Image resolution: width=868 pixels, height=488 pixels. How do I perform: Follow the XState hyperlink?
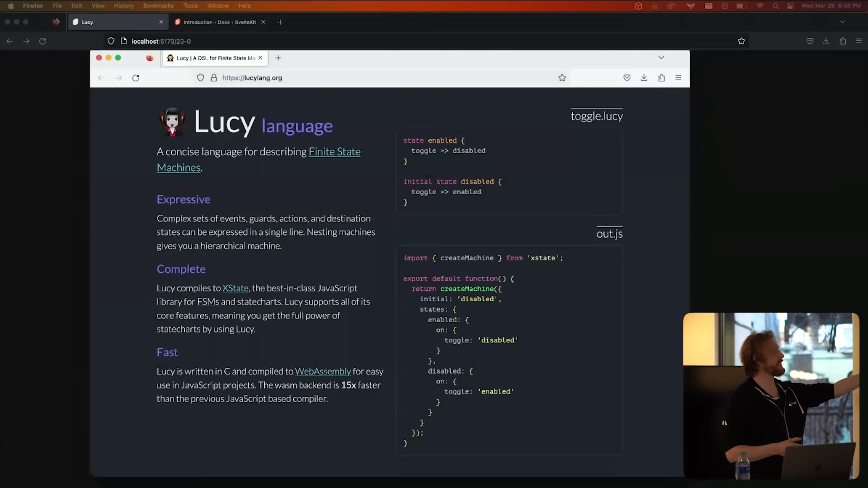tap(235, 288)
